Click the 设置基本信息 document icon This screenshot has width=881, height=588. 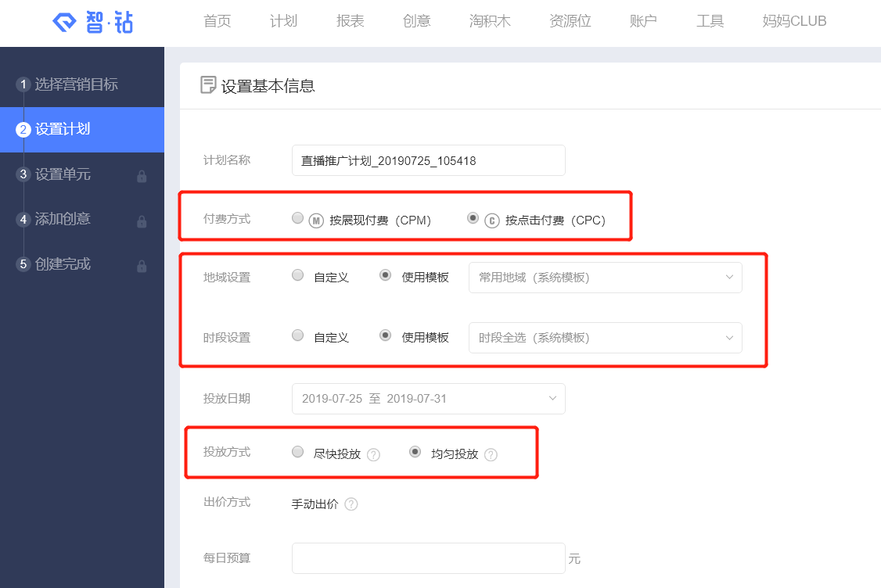click(x=208, y=85)
